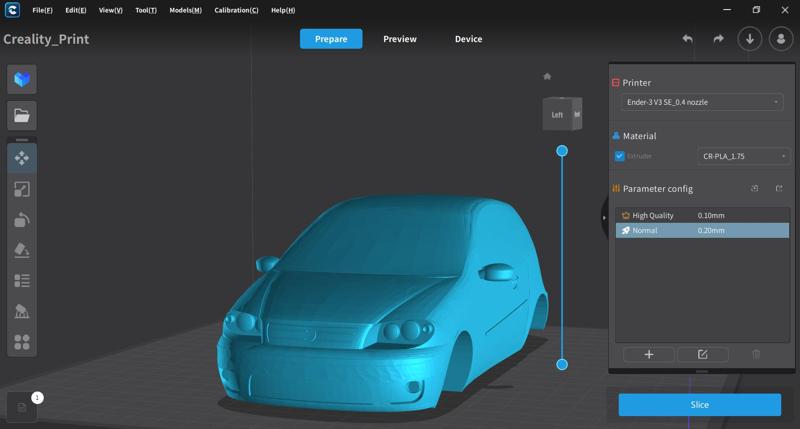Click the Material section heading
This screenshot has width=800, height=429.
[x=639, y=136]
